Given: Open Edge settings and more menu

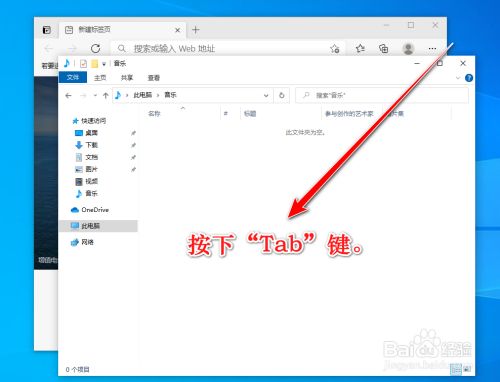Looking at the screenshot, I should point(432,49).
